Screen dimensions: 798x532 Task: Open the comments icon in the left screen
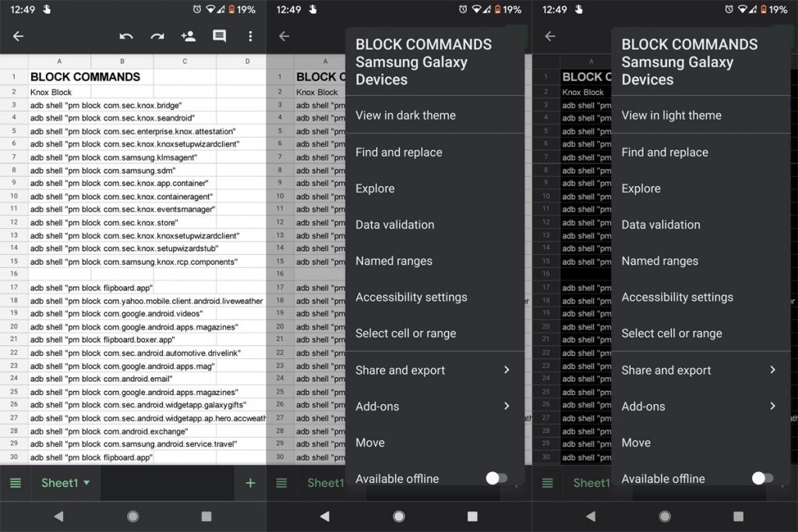tap(219, 36)
